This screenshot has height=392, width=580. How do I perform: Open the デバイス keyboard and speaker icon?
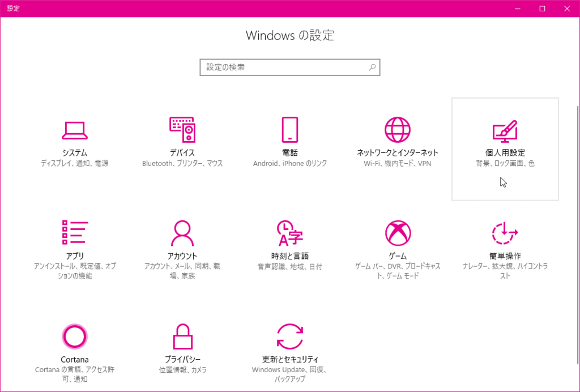(182, 130)
